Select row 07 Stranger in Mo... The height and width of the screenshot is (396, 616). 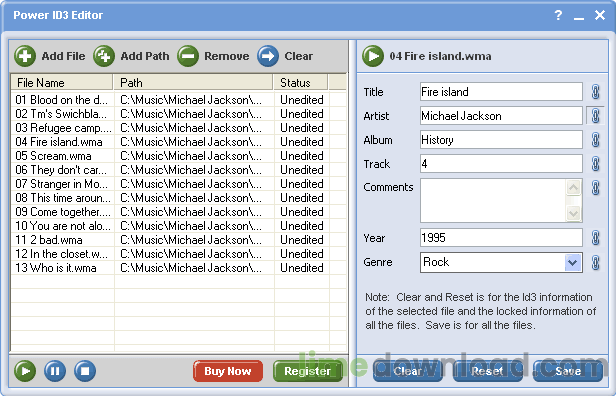pyautogui.click(x=179, y=184)
